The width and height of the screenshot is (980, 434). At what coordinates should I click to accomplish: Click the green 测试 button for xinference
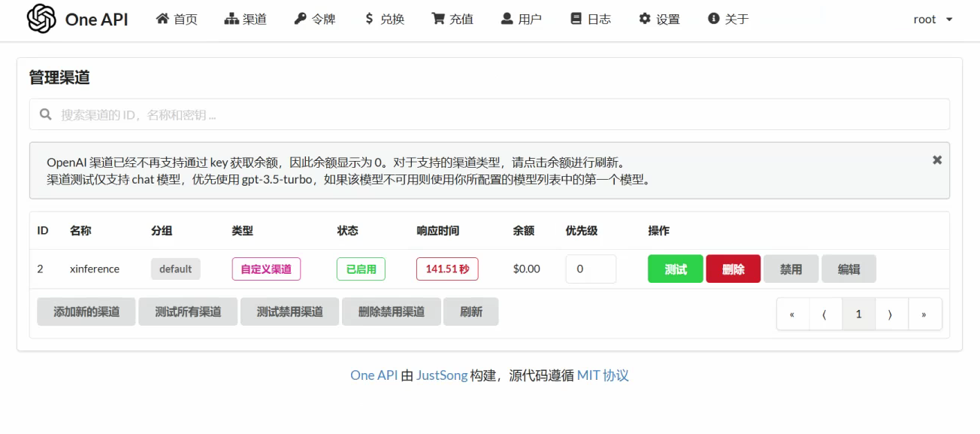pyautogui.click(x=675, y=269)
